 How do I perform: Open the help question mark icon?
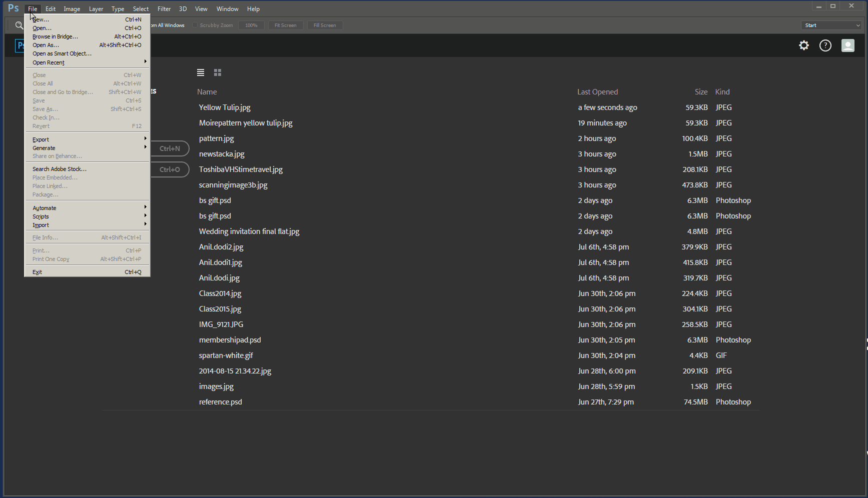[825, 45]
